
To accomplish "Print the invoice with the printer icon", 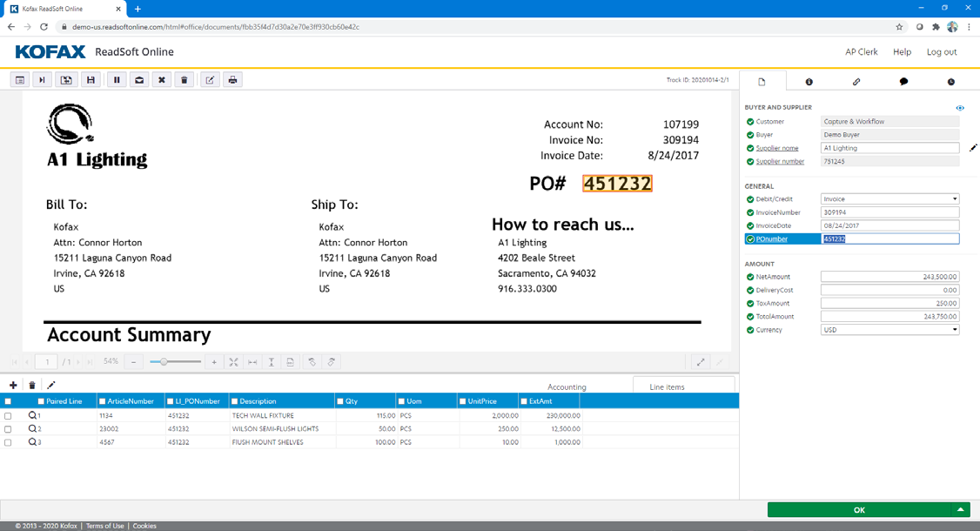I will pos(232,80).
